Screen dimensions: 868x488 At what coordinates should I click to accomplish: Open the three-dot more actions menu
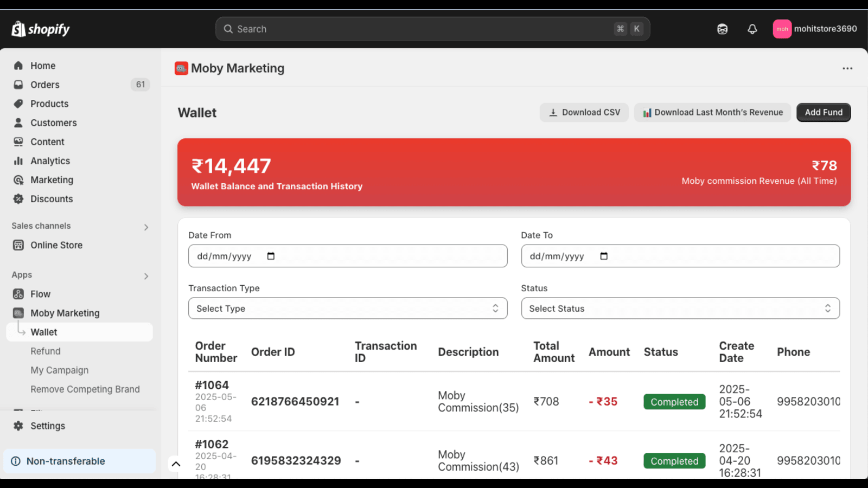coord(847,68)
